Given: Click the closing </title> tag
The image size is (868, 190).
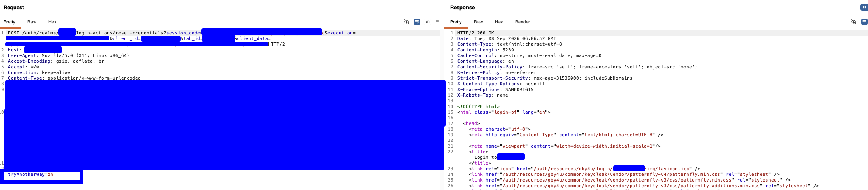Looking at the screenshot, I should coord(480,163).
